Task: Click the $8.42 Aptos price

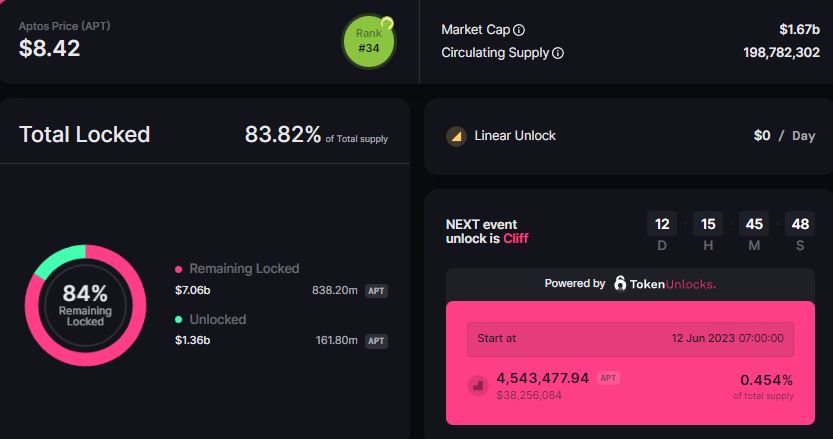Action: coord(49,48)
